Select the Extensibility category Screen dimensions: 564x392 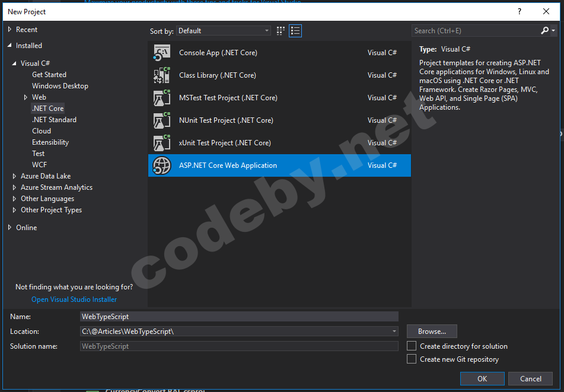tap(50, 142)
